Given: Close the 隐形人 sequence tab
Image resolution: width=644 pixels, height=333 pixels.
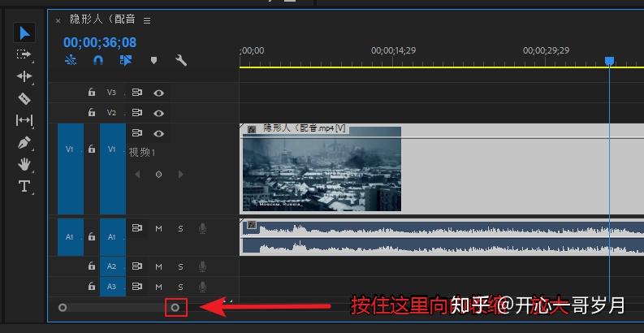Looking at the screenshot, I should [x=58, y=20].
